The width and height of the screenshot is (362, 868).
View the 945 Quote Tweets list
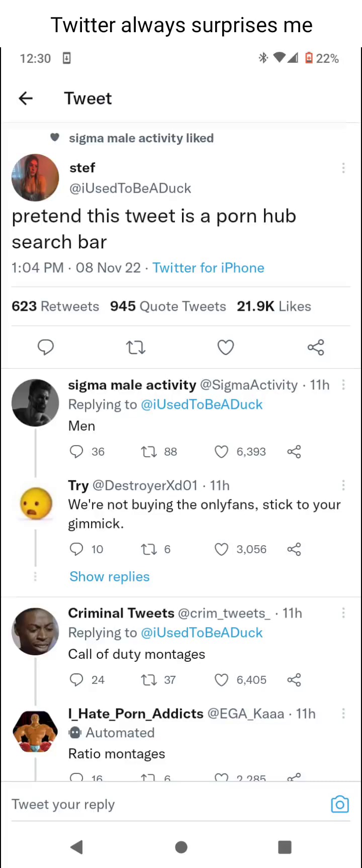(x=168, y=306)
